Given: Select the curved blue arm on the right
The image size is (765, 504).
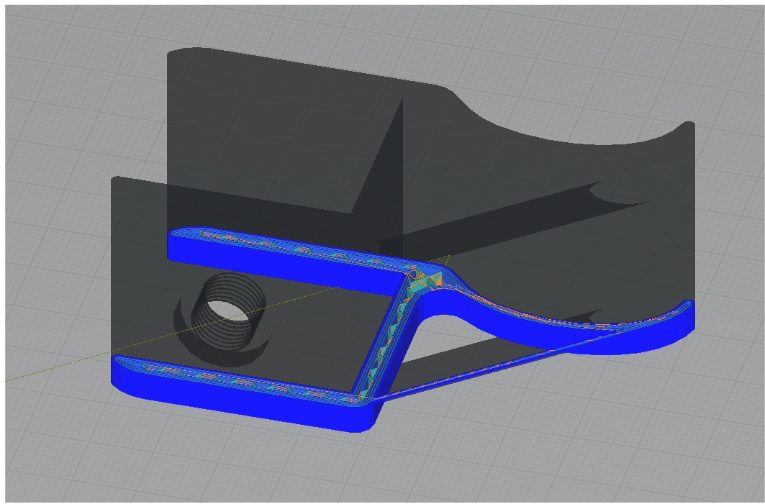Looking at the screenshot, I should [561, 324].
